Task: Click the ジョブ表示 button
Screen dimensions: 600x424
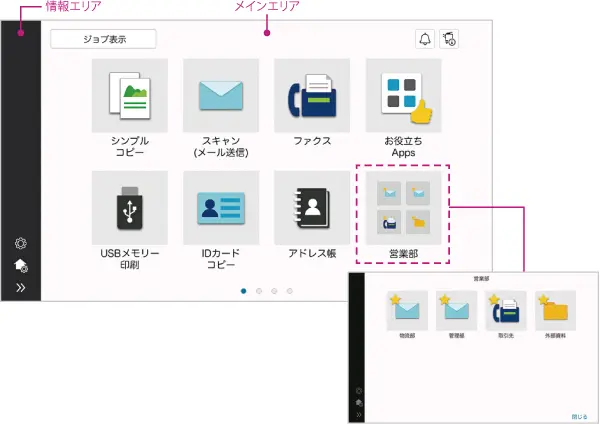Action: tap(103, 39)
